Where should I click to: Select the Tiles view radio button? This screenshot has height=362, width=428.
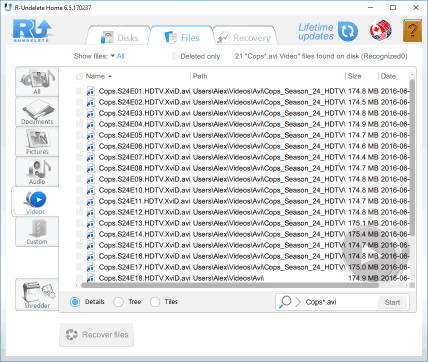[x=155, y=302]
